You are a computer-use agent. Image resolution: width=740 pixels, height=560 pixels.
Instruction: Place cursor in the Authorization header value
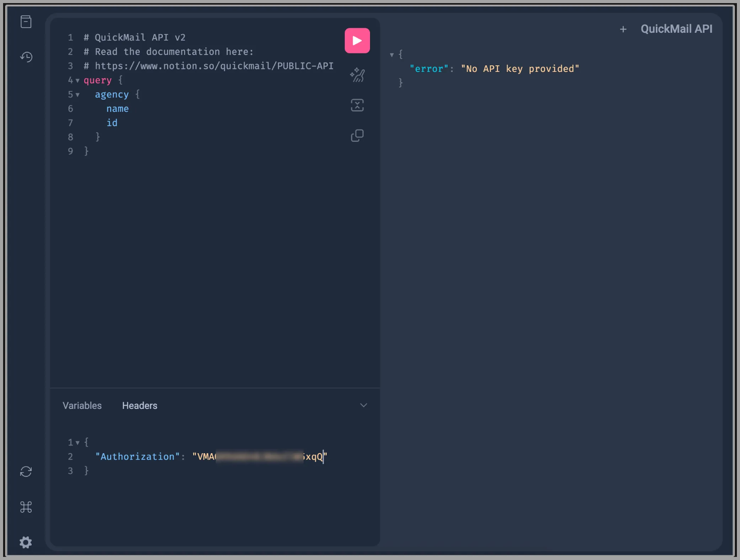click(260, 457)
